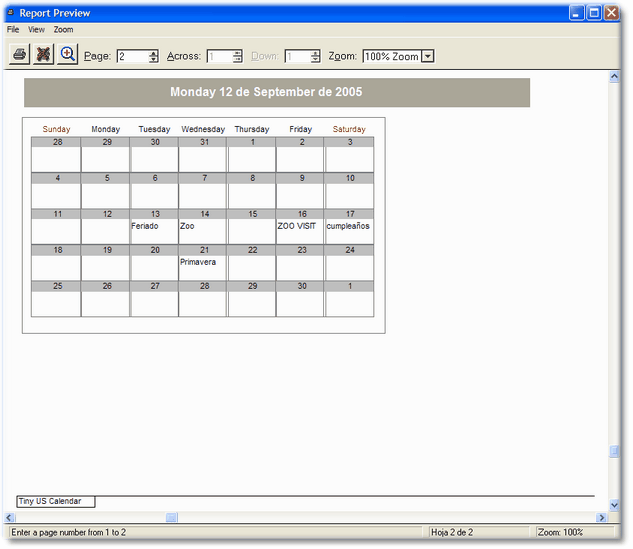Expand the 100% Zoom dropdown
The height and width of the screenshot is (549, 633).
point(428,56)
